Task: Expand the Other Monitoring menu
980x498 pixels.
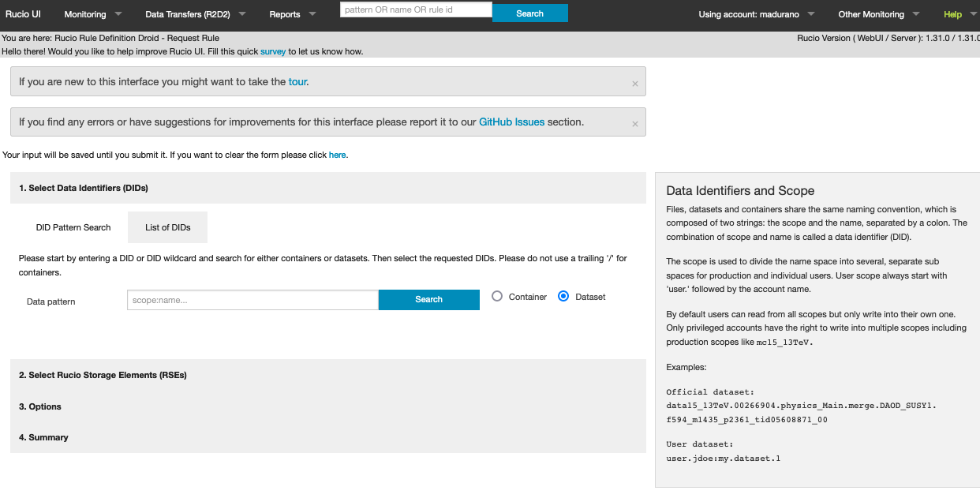Action: [x=878, y=14]
